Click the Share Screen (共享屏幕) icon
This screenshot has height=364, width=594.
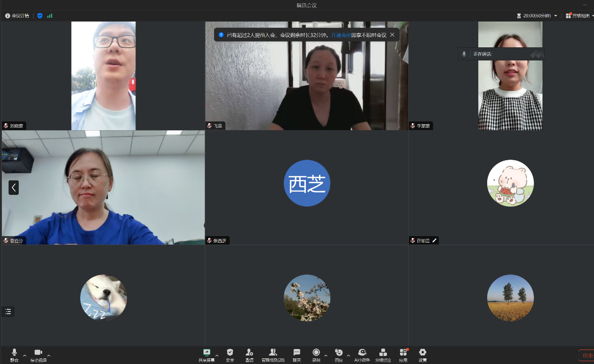[x=207, y=354]
